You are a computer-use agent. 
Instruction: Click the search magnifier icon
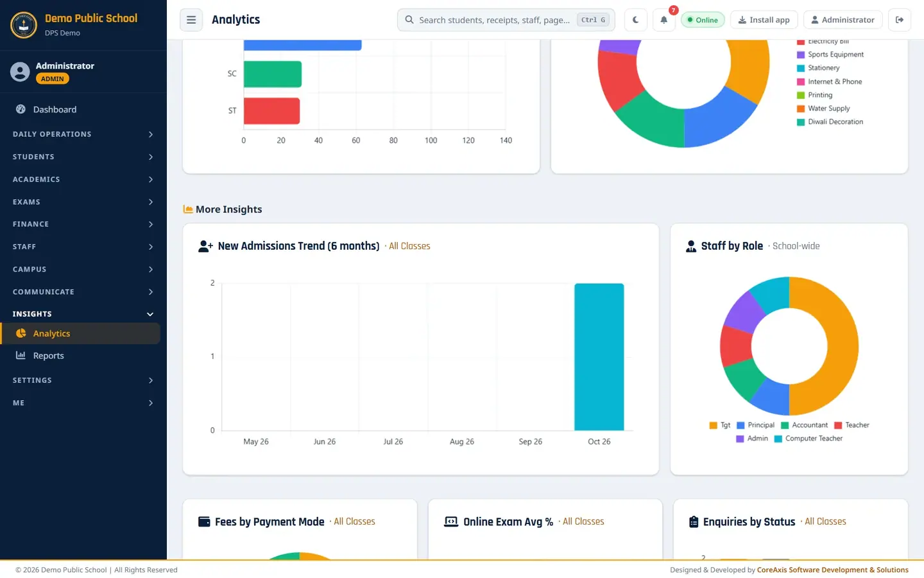[409, 20]
